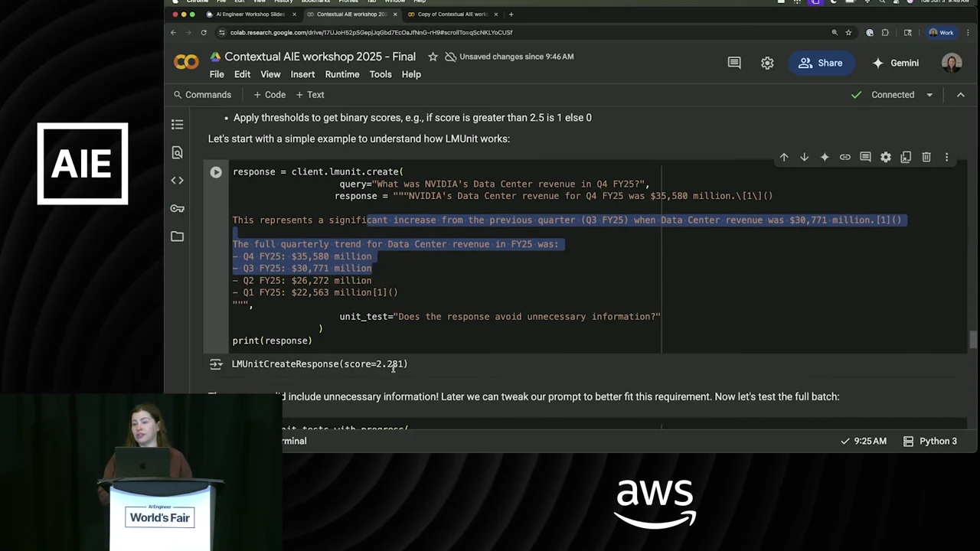This screenshot has width=980, height=551.
Task: Click the Q1 FY25: $22,563 million line
Action: [315, 292]
